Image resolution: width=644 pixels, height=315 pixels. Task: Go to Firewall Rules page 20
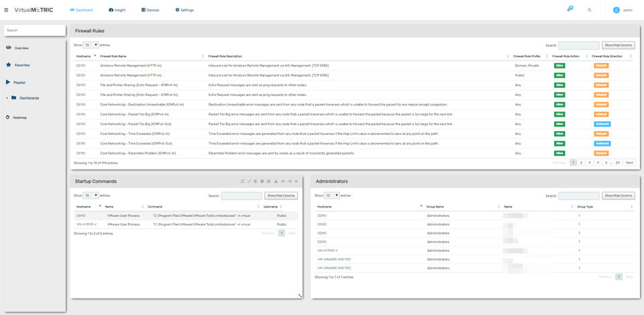[617, 163]
